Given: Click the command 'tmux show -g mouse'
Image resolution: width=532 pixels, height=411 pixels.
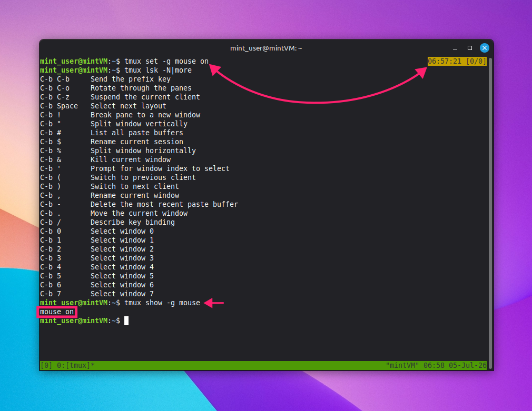Looking at the screenshot, I should click(162, 303).
